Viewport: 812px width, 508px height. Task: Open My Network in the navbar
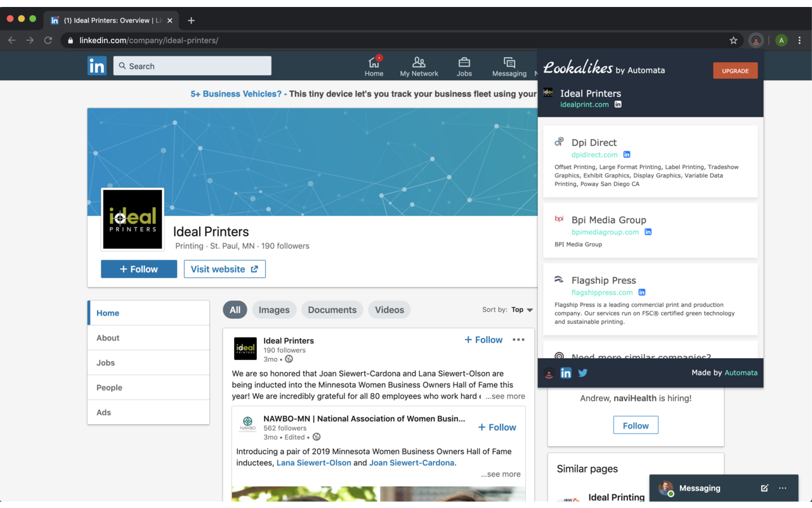(x=419, y=66)
